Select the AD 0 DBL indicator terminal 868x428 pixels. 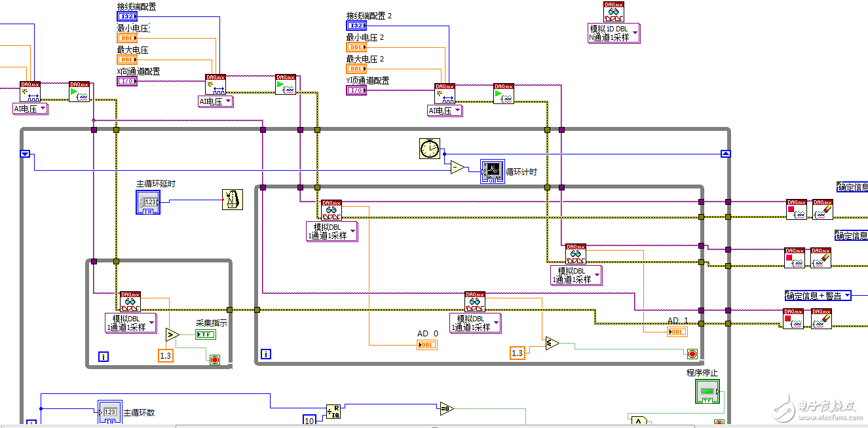click(x=426, y=345)
